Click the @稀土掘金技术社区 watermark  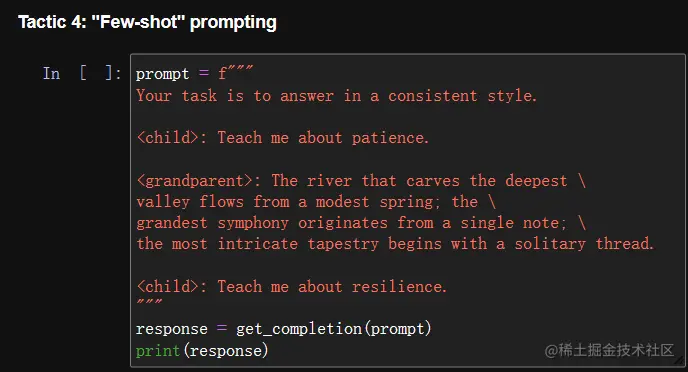pyautogui.click(x=609, y=350)
